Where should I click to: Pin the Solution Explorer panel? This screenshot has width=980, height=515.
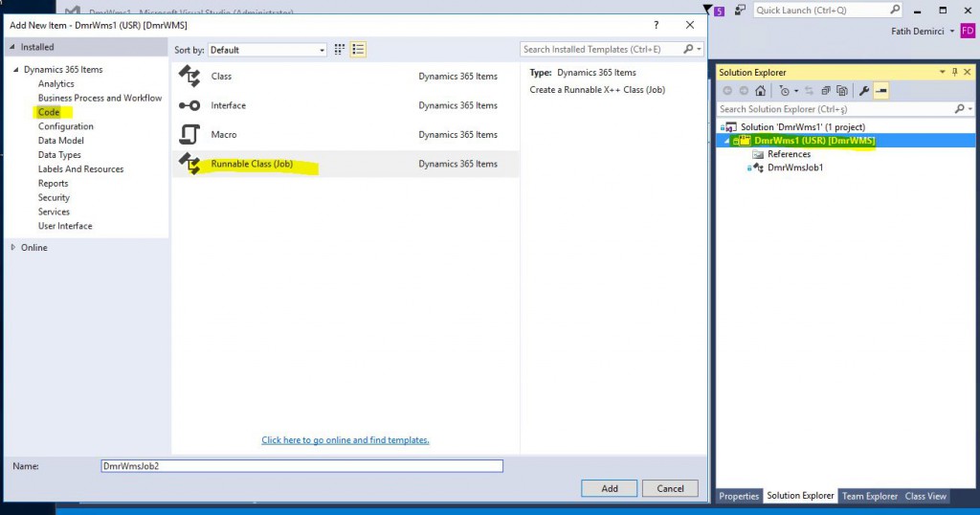click(x=954, y=73)
